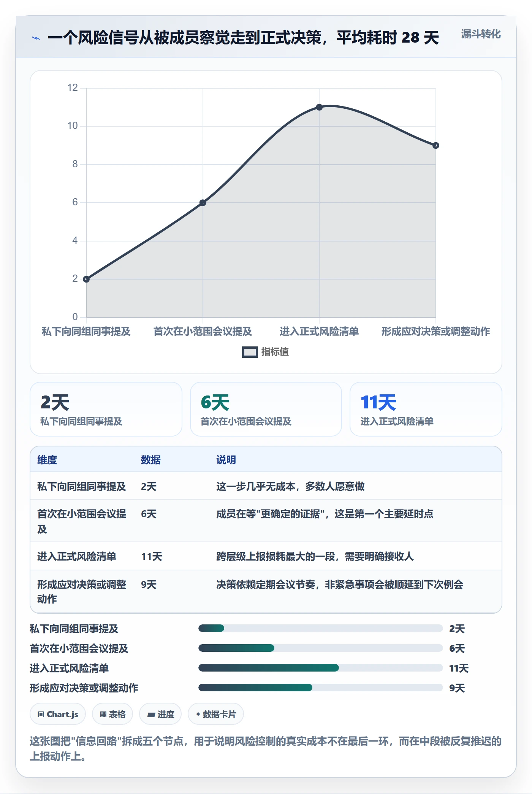Click the 维度 column header
The height and width of the screenshot is (794, 532).
(47, 460)
